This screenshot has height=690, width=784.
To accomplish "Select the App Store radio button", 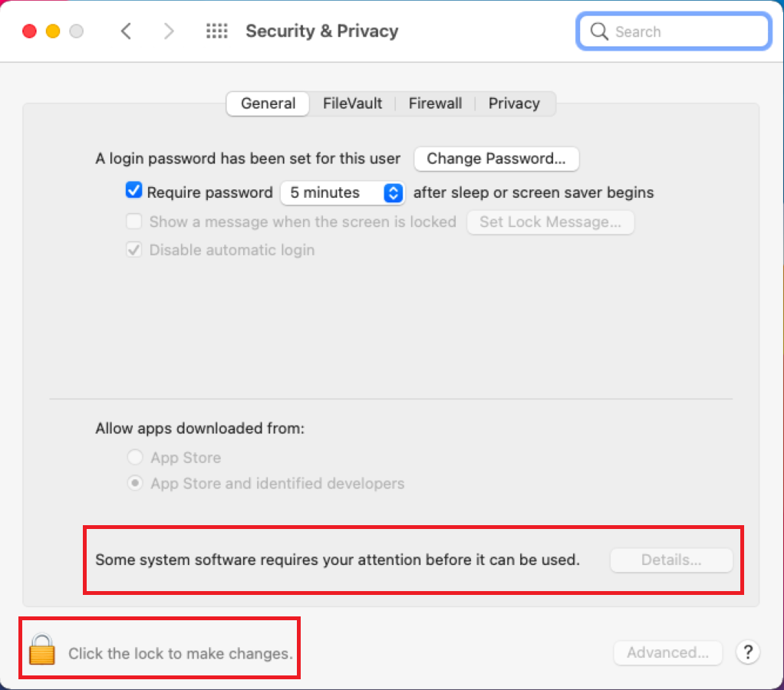I will tap(135, 457).
